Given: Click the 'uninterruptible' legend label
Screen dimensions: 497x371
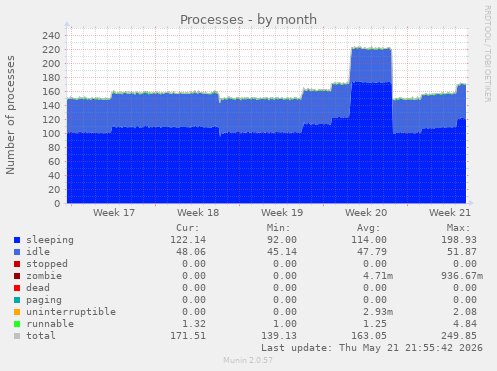Looking at the screenshot, I should 71,312.
